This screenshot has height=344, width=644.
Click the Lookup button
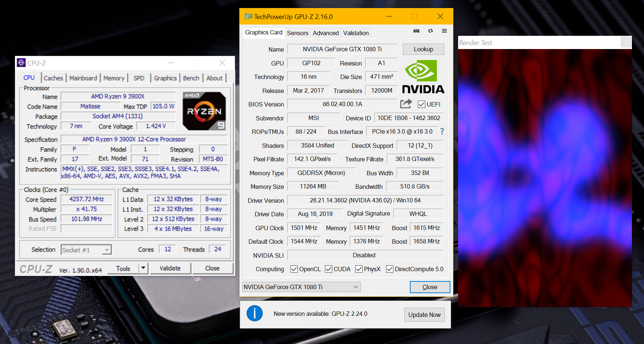click(x=423, y=49)
